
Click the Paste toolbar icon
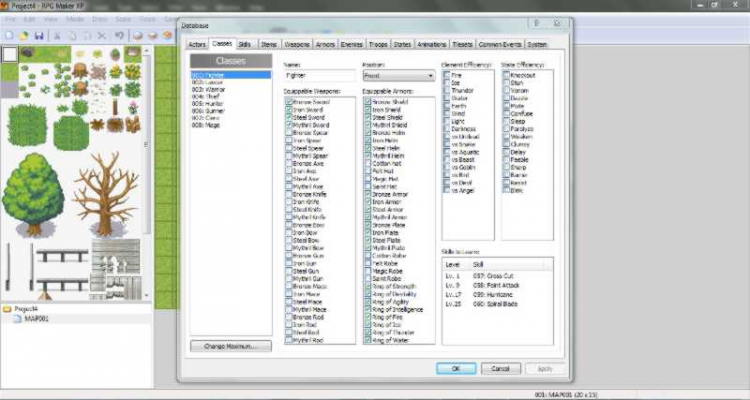(x=87, y=36)
